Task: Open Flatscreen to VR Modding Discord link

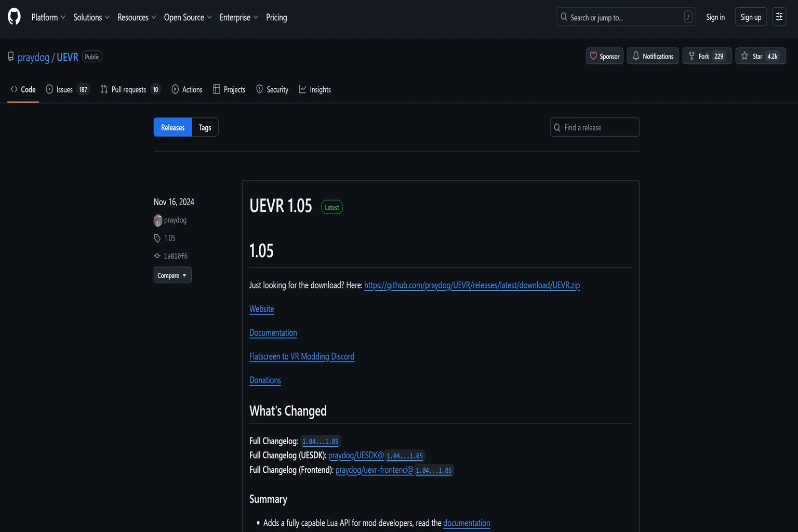Action: point(302,356)
